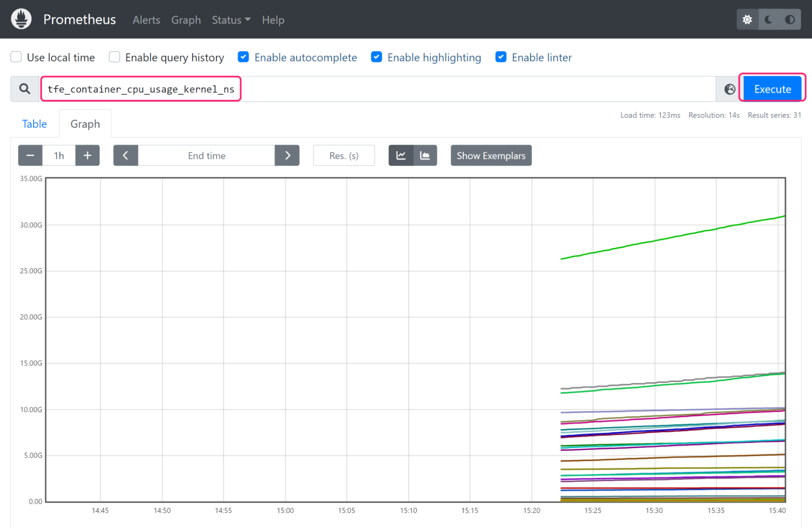This screenshot has width=812, height=528.
Task: Click the Prometheus logo
Action: click(x=21, y=19)
